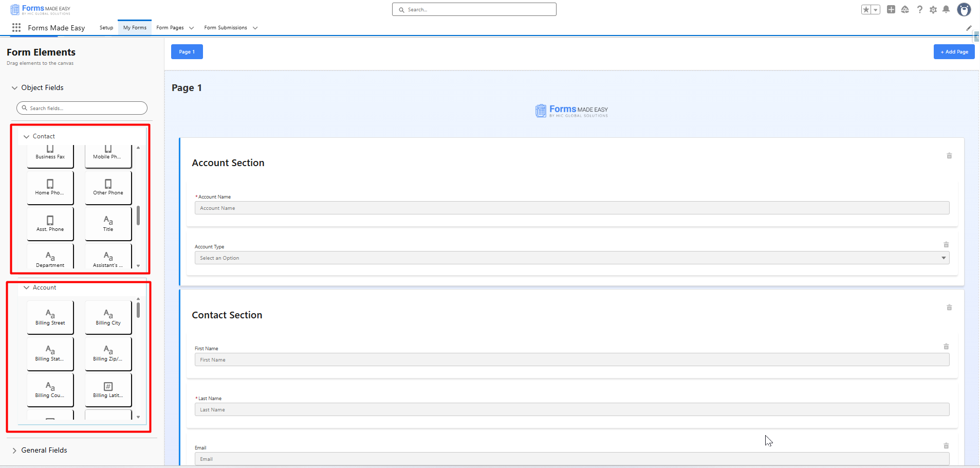
Task: Remove the Email field via trash icon
Action: 946,445
